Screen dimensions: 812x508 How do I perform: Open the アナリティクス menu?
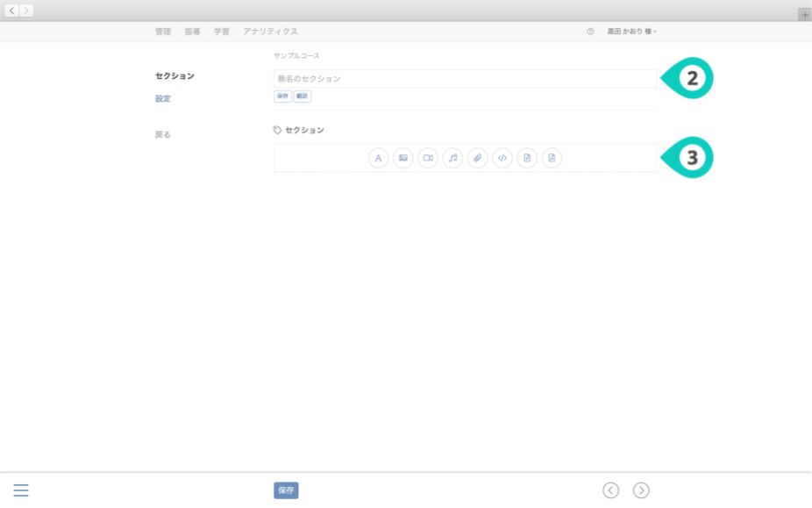tap(270, 32)
